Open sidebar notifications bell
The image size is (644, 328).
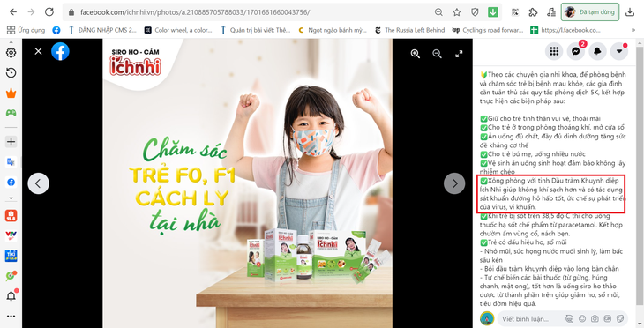pos(11,296)
